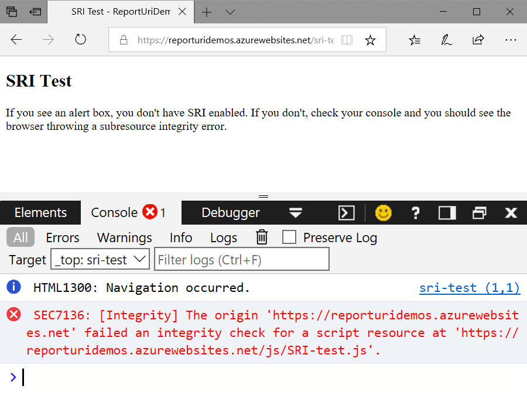527x420 pixels.
Task: Open the Favorites hub icon
Action: click(415, 40)
